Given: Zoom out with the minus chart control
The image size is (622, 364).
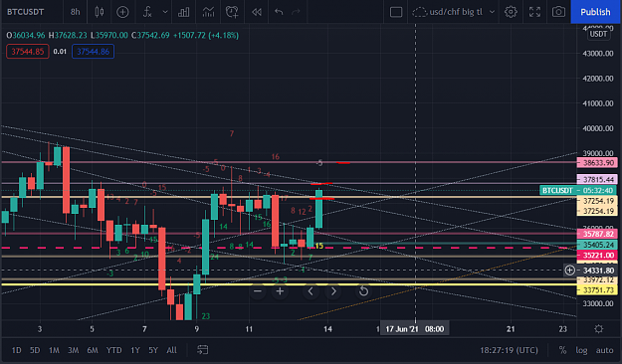Looking at the screenshot, I should (x=258, y=291).
